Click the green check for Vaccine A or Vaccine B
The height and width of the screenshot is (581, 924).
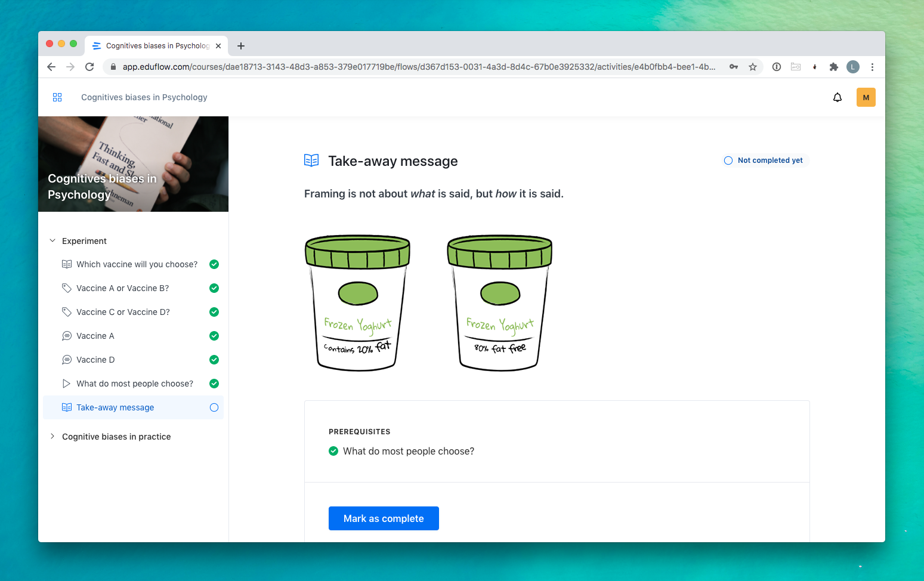tap(214, 288)
